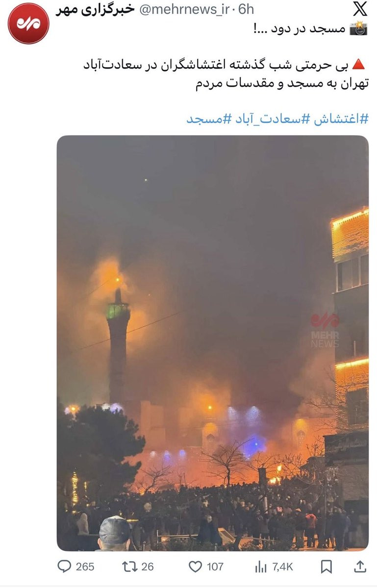Open the @mehrnews_ir handle link
377x588 pixels.
click(185, 9)
